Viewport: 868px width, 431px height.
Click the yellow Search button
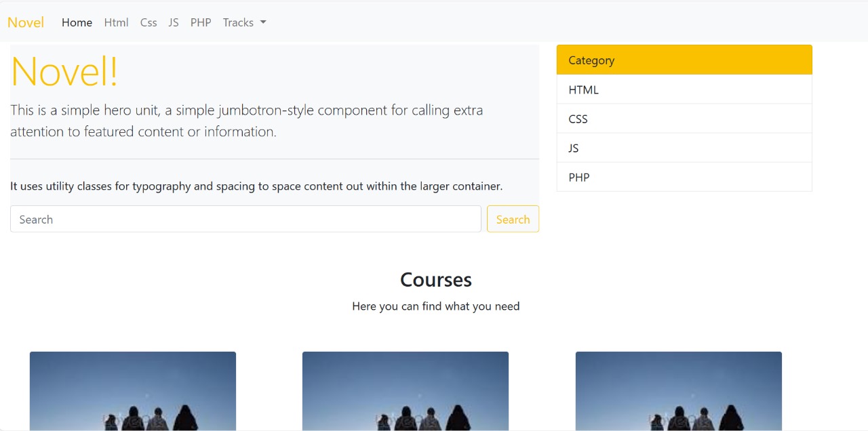point(513,219)
